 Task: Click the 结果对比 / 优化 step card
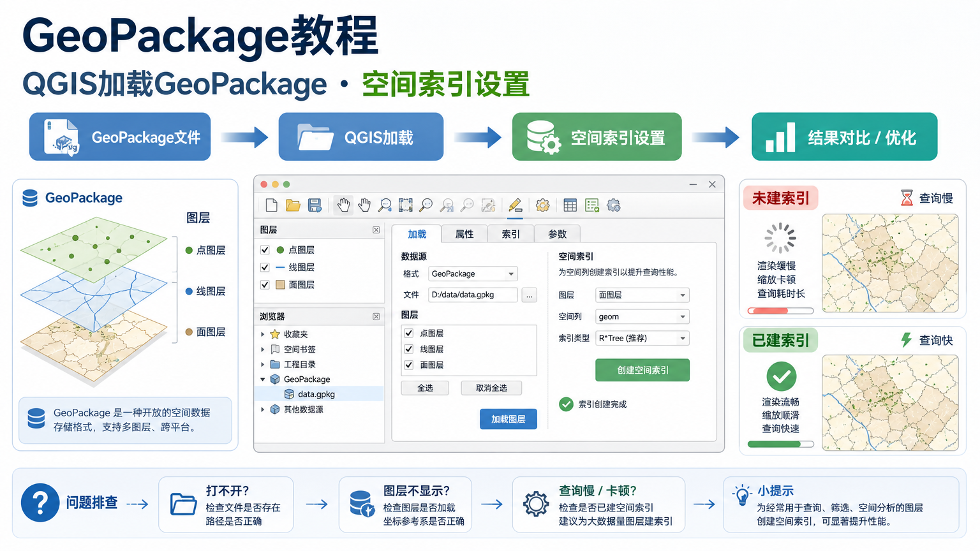tap(845, 136)
